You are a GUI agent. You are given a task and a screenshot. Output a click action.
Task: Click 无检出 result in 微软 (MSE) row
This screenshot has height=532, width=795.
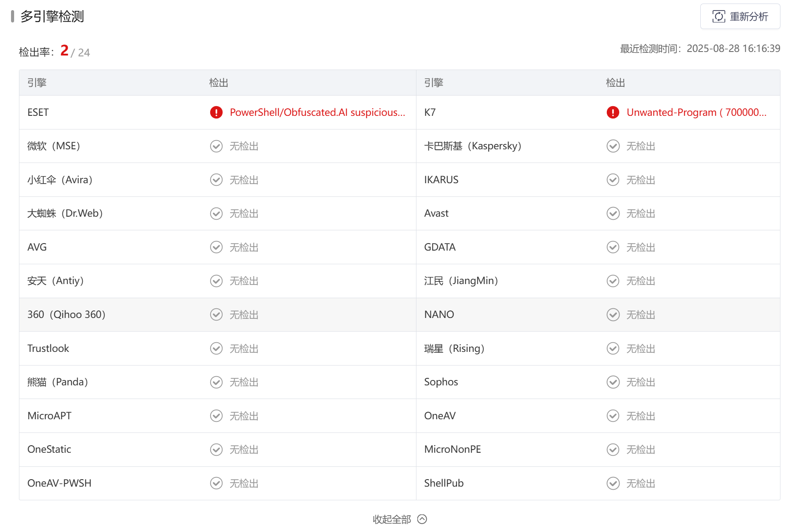click(x=244, y=146)
